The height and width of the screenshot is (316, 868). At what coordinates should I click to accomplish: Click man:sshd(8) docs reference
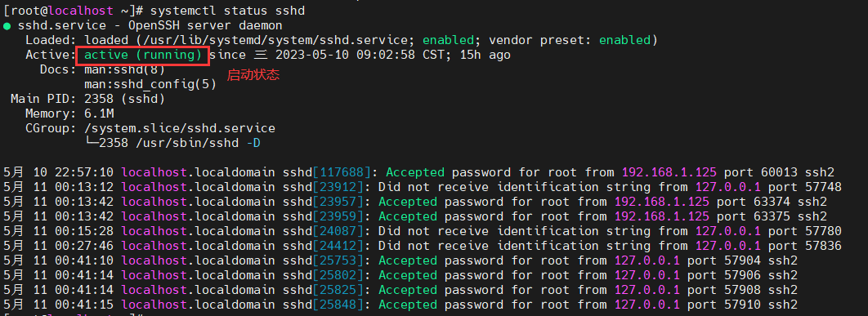click(x=124, y=69)
